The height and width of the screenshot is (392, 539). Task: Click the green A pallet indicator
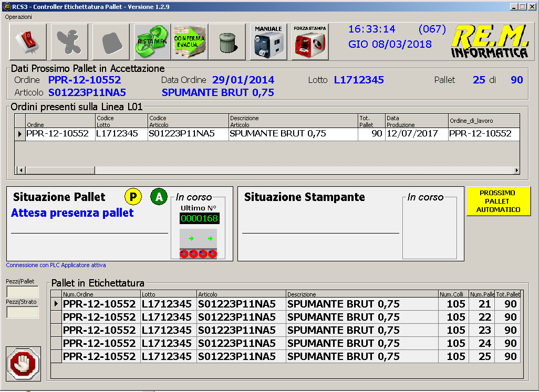point(159,197)
